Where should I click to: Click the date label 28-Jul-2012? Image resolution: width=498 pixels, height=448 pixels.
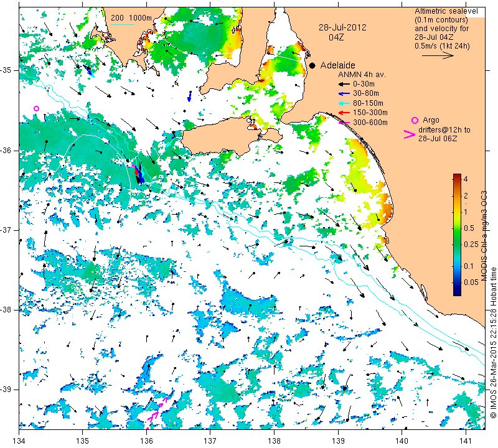[342, 27]
